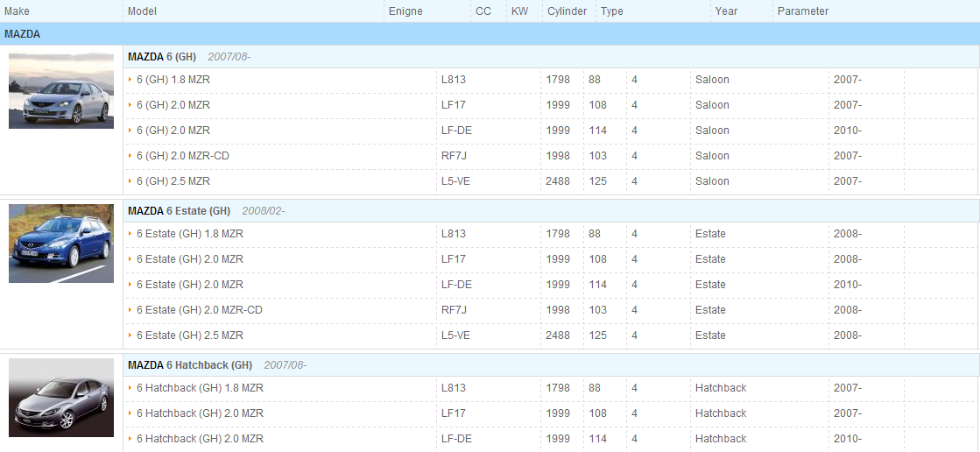This screenshot has height=452, width=980.
Task: Open the 6 Hatchback (GH) 1.8 MZR link
Action: pyautogui.click(x=200, y=388)
